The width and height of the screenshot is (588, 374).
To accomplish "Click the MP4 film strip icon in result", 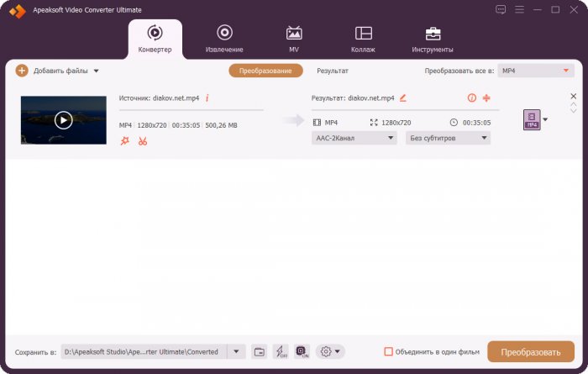I will [317, 123].
